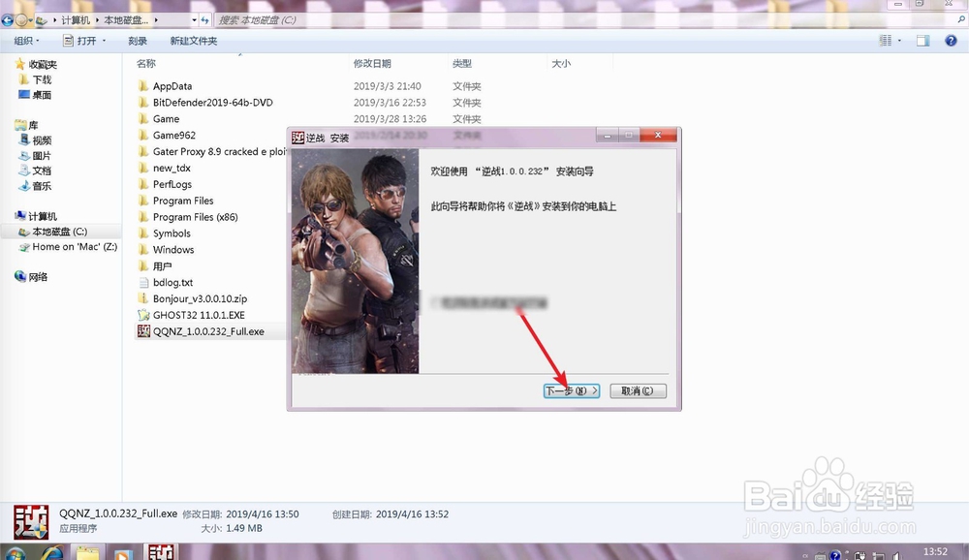The width and height of the screenshot is (969, 560).
Task: Expand the arrow after 本地磁盘 breadcrumb
Action: (x=156, y=20)
